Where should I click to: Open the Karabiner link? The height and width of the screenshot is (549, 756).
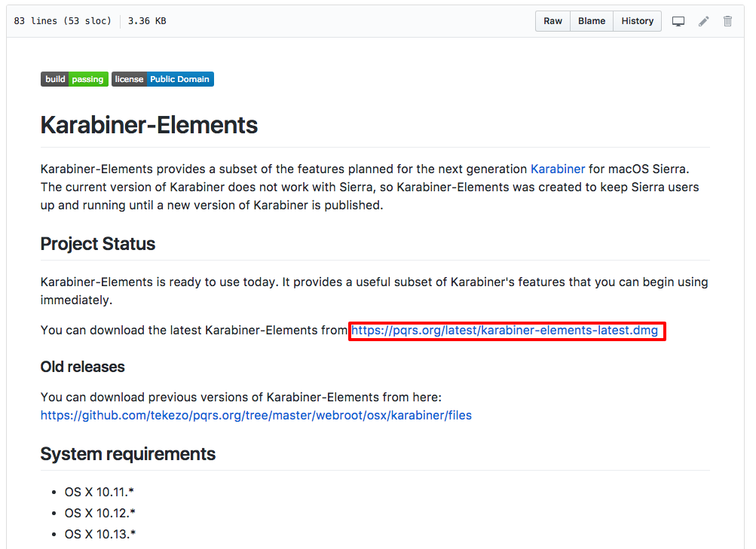558,169
